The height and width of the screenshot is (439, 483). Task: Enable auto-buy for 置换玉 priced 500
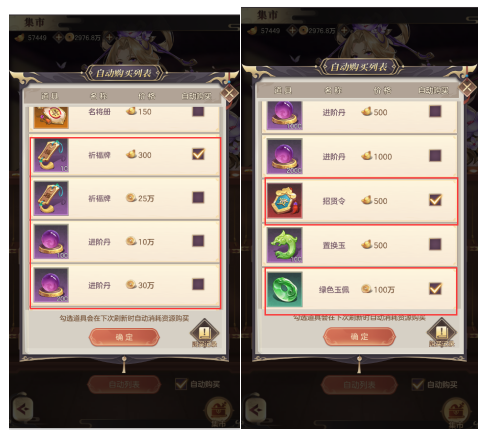tap(435, 244)
